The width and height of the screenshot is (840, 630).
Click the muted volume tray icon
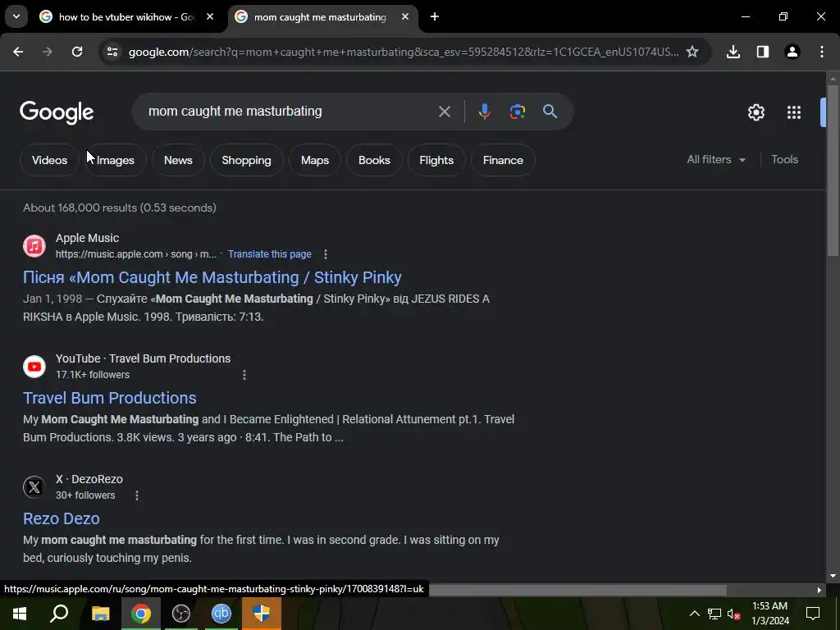pos(734,614)
